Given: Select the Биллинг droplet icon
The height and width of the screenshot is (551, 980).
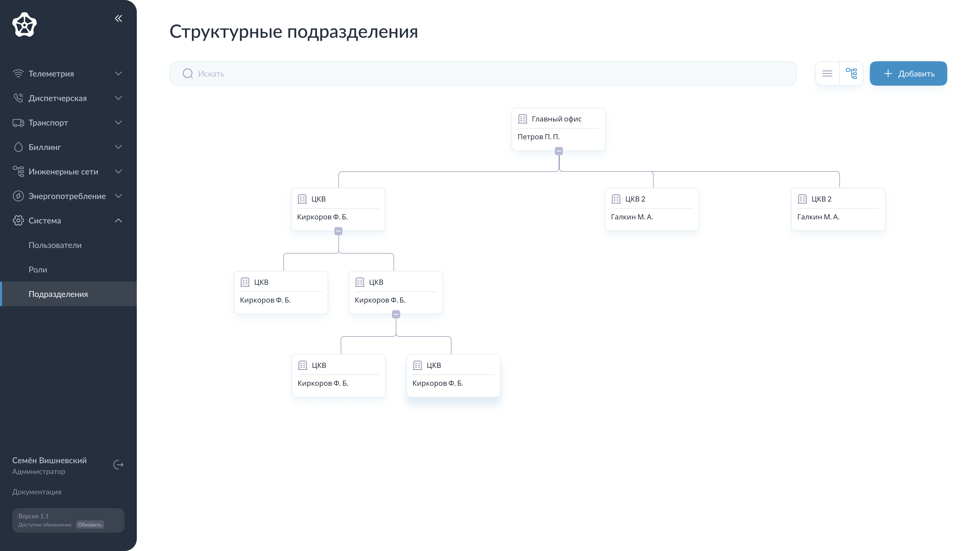Looking at the screenshot, I should 18,147.
